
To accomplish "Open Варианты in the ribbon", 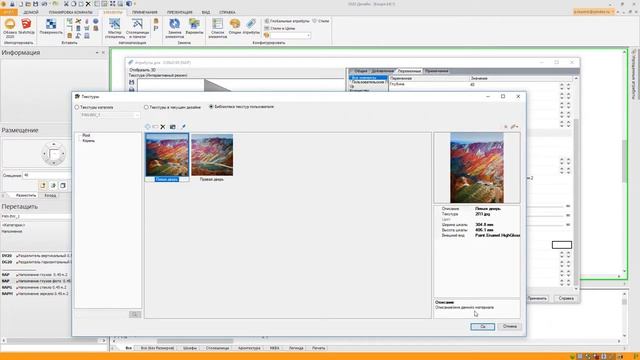I will [194, 27].
